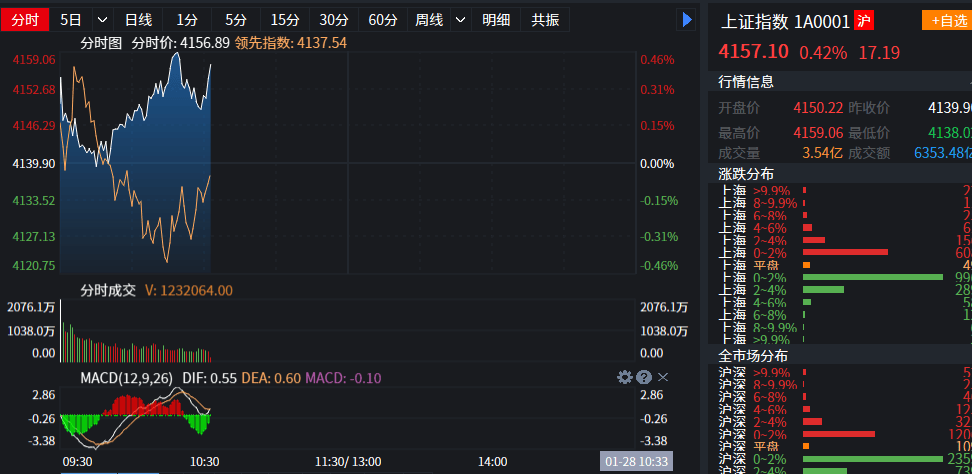
Task: Open the 共振 tab
Action: [545, 19]
